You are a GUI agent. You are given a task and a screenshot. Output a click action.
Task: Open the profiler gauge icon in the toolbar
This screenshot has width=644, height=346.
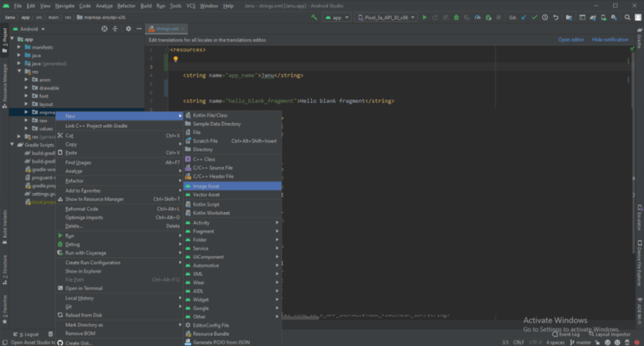[478, 18]
